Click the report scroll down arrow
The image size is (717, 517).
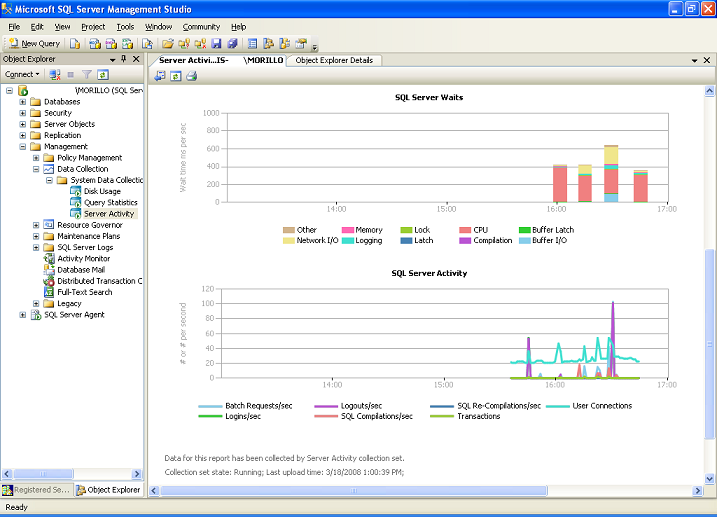710,479
